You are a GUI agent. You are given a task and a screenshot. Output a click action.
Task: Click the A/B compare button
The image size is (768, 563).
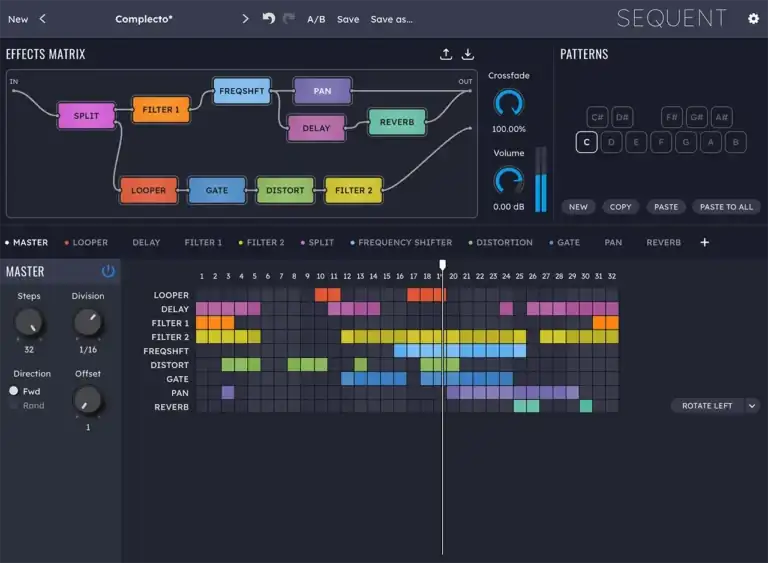tap(316, 19)
